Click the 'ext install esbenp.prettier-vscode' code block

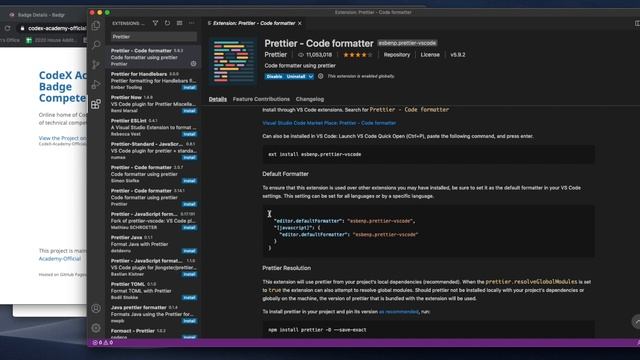[x=428, y=154]
